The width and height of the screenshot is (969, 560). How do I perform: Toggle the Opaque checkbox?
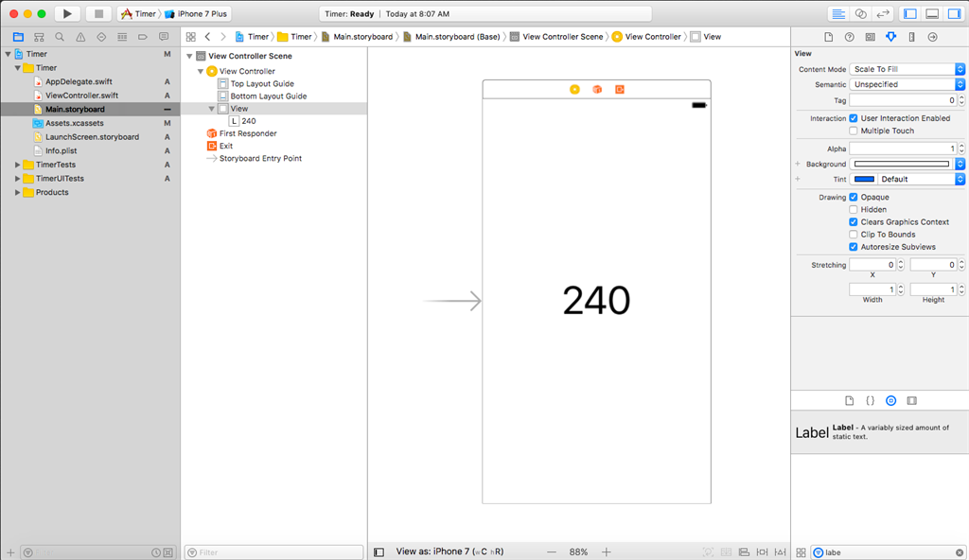click(x=854, y=197)
